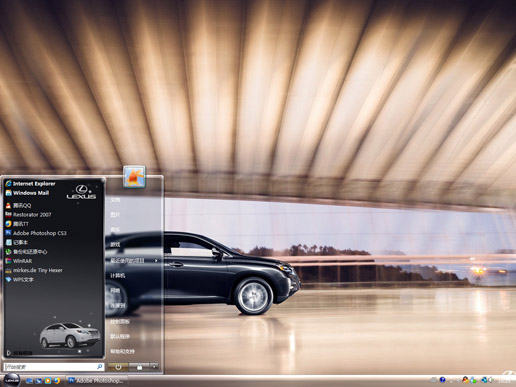
Task: Launch Windows Mail from pinned programs
Action: 27,193
